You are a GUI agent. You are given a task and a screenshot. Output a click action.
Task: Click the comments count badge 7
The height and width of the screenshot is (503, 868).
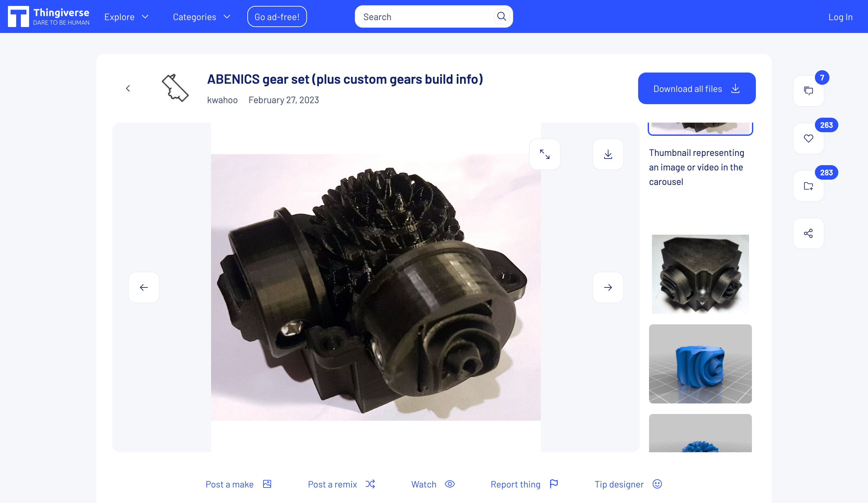click(x=822, y=78)
